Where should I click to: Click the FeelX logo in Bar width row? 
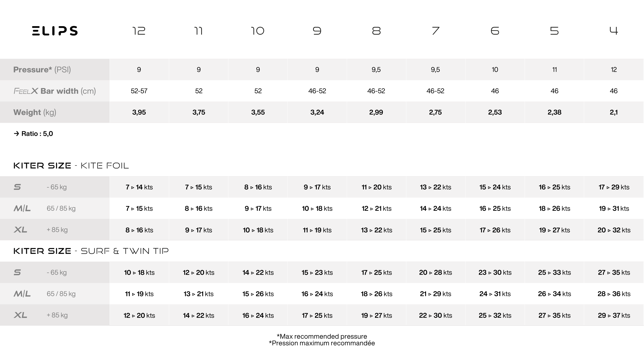point(26,91)
